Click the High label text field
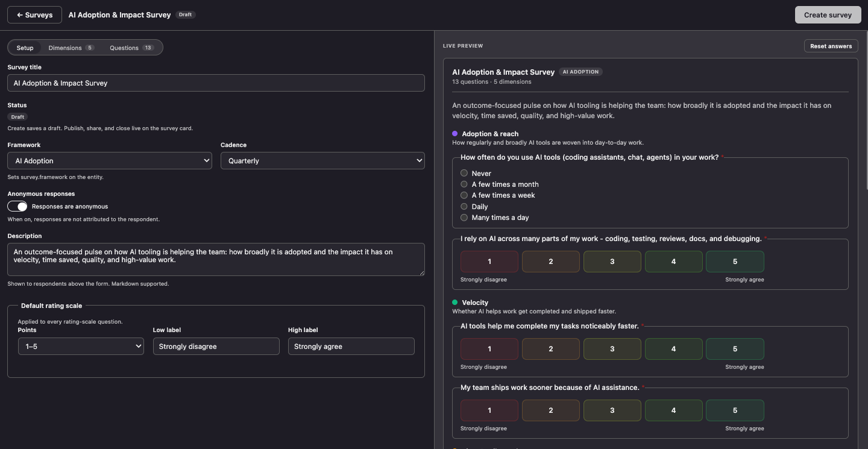The width and height of the screenshot is (868, 449). [x=351, y=347]
